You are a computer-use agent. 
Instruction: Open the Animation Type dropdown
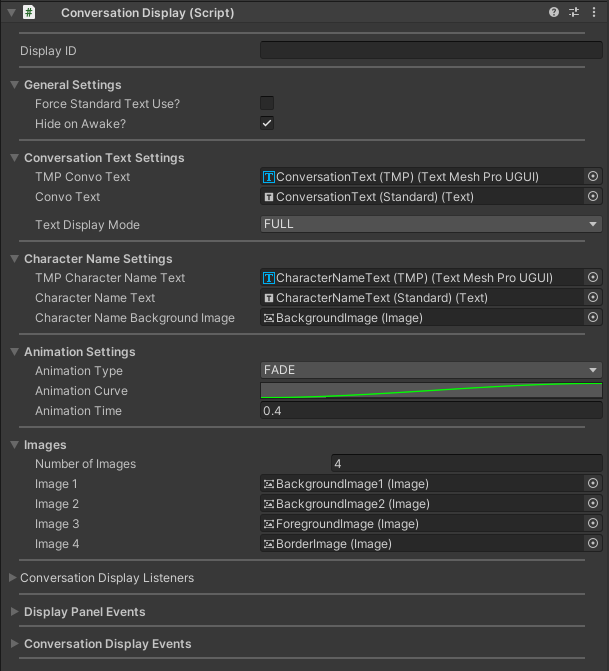coord(431,370)
